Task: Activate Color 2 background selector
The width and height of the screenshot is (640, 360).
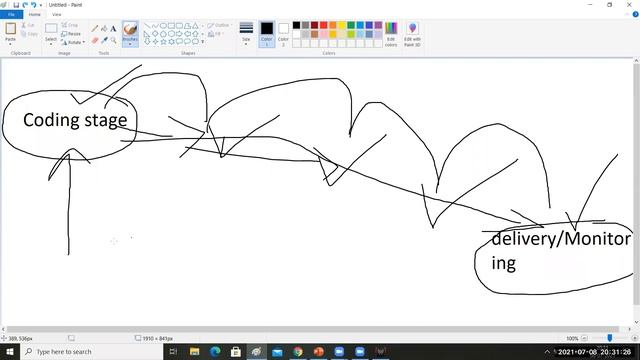Action: pos(283,34)
